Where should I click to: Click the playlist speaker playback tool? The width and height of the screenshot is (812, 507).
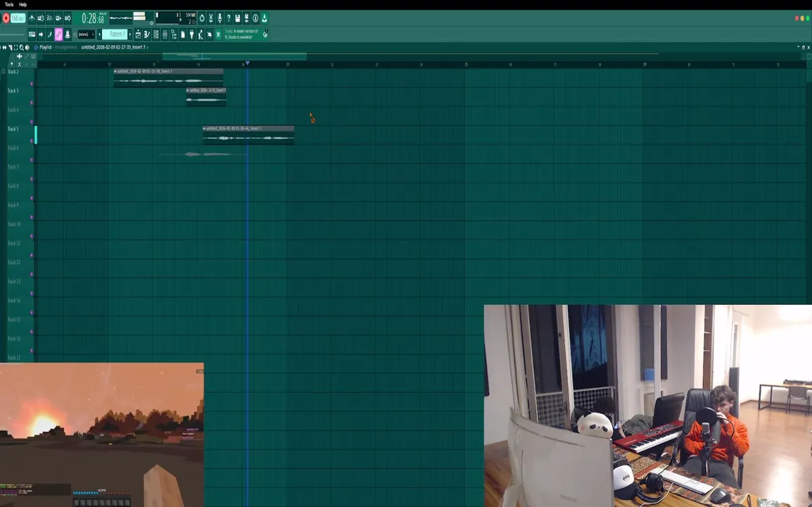[27, 47]
